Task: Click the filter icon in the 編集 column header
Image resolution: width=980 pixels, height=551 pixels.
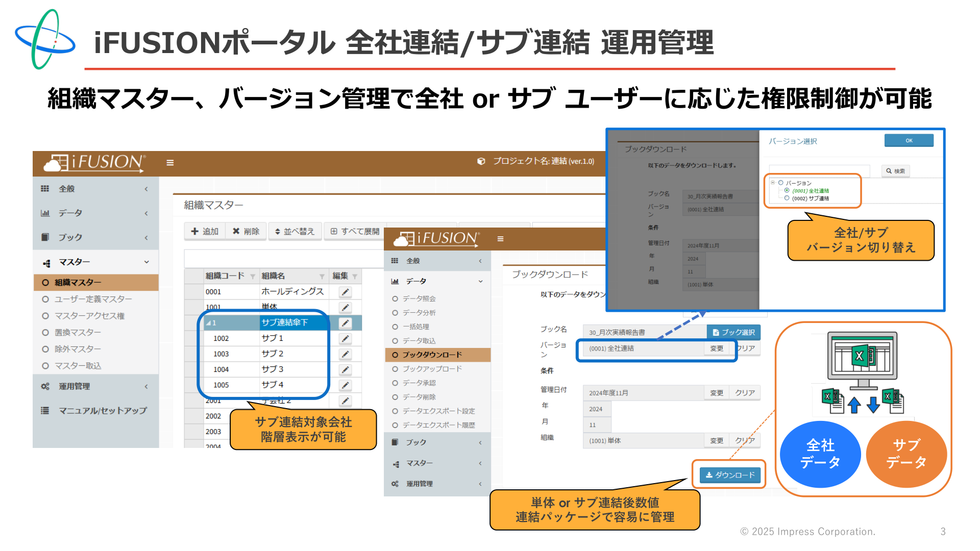Action: [355, 277]
